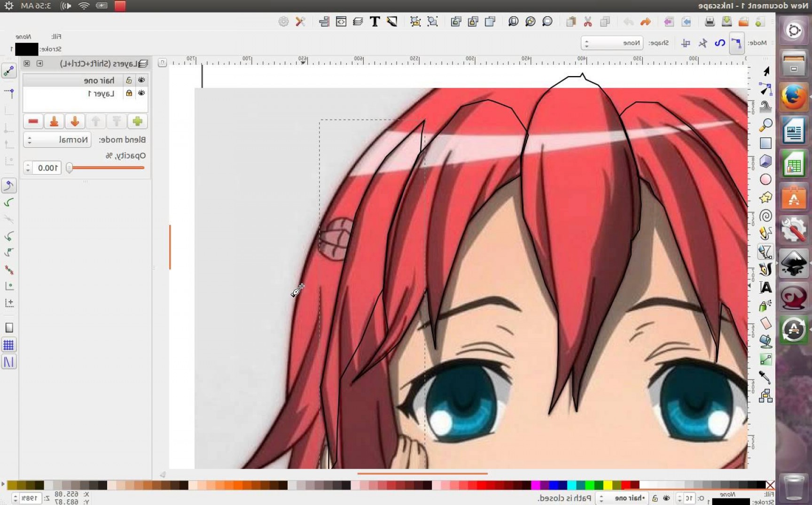Toggle the lock on 'Layer 1'
Screen dimensions: 812x505
coord(129,93)
